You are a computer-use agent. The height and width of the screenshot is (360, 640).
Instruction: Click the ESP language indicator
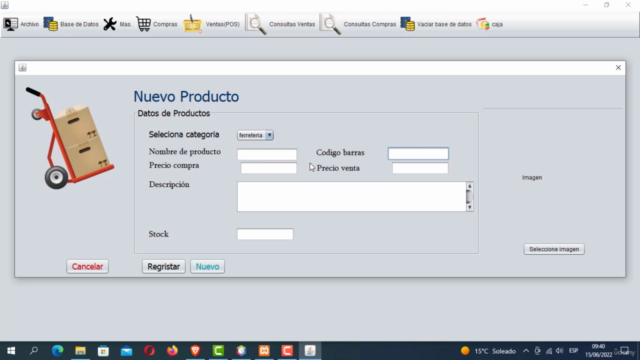pyautogui.click(x=573, y=351)
